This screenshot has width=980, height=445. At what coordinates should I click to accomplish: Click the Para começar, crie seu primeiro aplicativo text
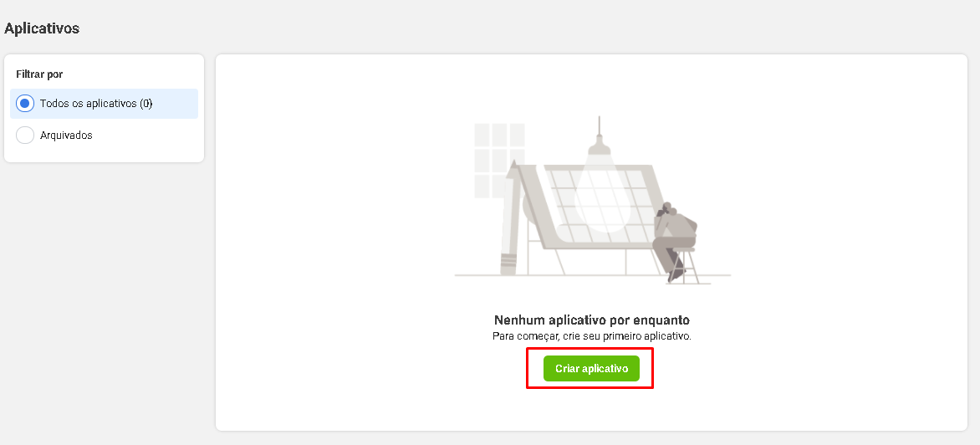(592, 336)
